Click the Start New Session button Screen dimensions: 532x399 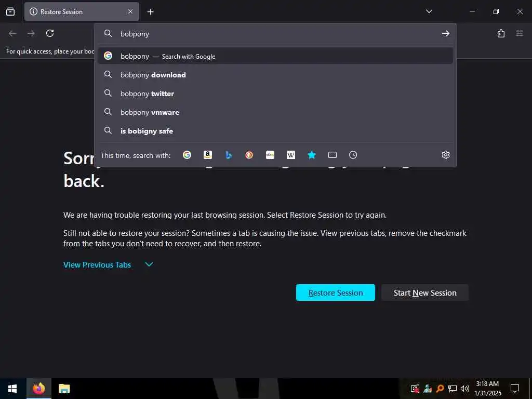(x=425, y=292)
